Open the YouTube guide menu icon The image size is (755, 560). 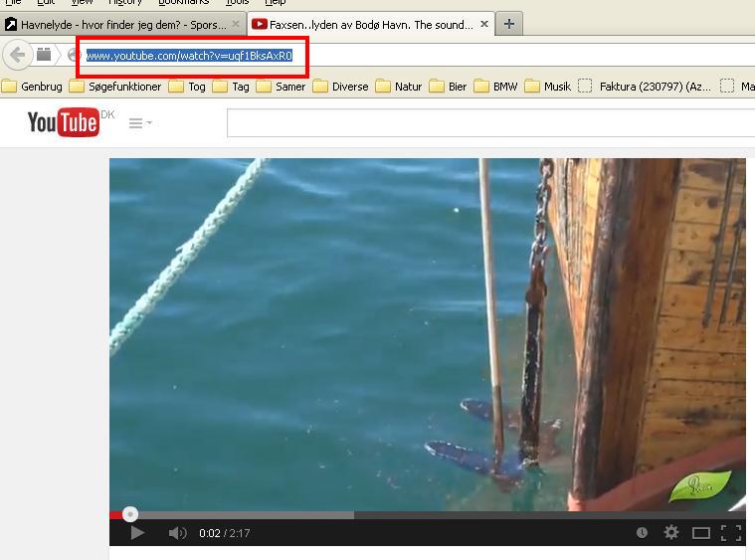tap(140, 123)
